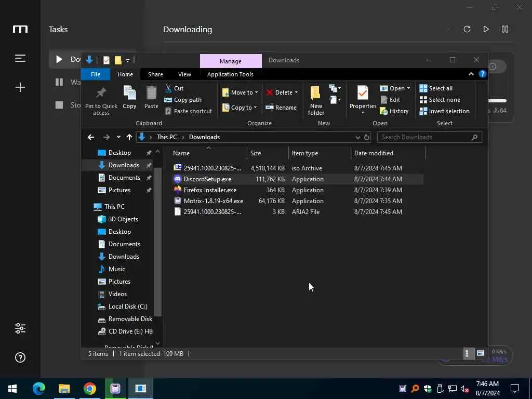
Task: Click Select all in ribbon
Action: 436,88
